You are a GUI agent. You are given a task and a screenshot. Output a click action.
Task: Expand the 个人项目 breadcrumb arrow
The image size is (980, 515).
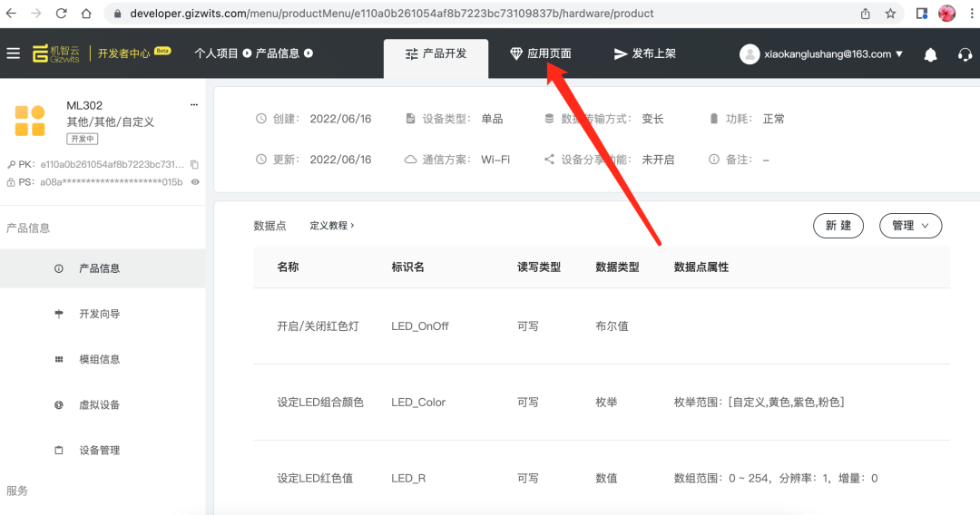tap(247, 53)
